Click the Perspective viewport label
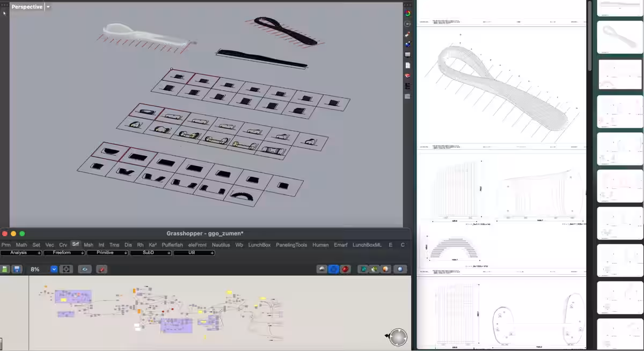This screenshot has width=644, height=351. coord(27,7)
